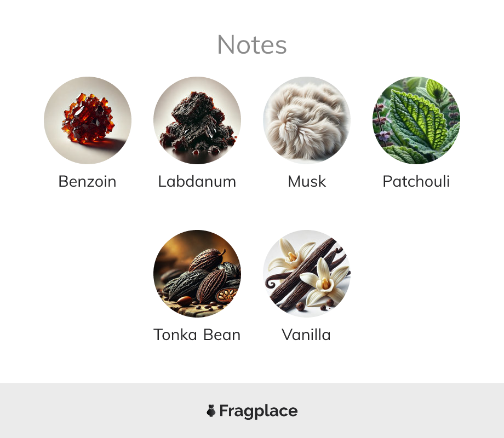Open the Labdanum note image
The height and width of the screenshot is (438, 504).
click(x=197, y=120)
